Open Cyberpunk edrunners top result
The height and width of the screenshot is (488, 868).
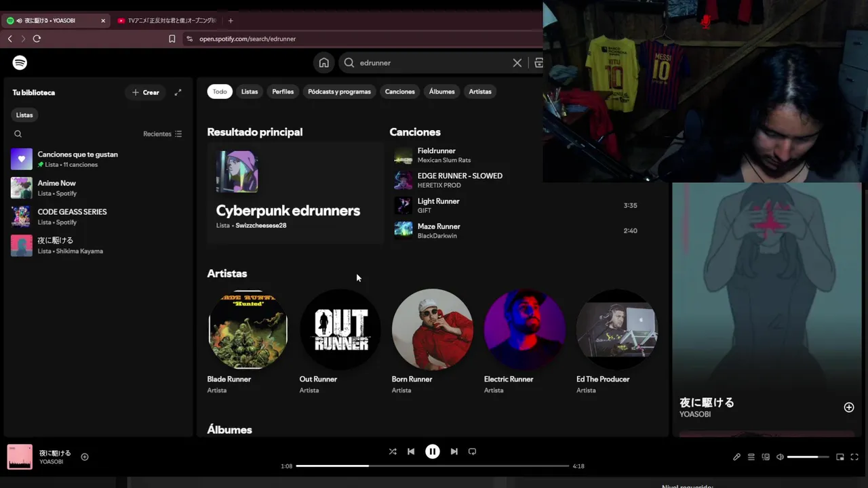(295, 192)
